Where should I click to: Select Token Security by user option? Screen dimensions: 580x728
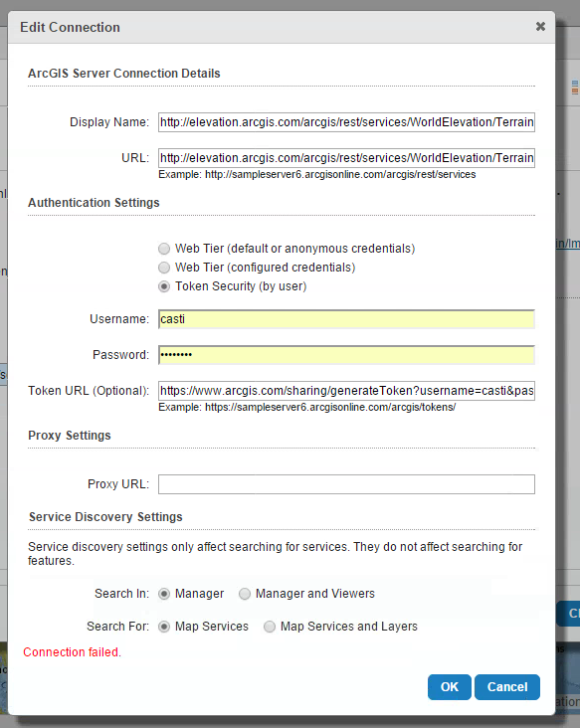(164, 286)
